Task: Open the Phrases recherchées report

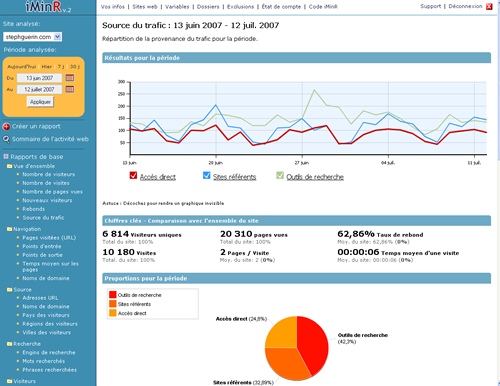Action: click(x=50, y=370)
